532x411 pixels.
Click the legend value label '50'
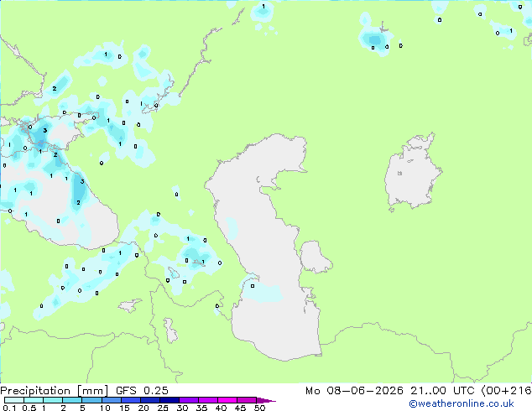[x=259, y=408]
